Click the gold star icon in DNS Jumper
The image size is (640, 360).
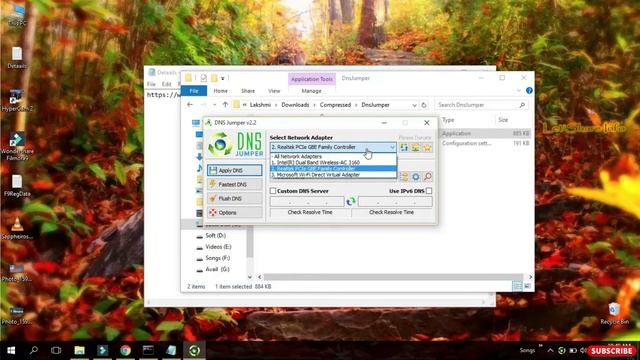(427, 147)
